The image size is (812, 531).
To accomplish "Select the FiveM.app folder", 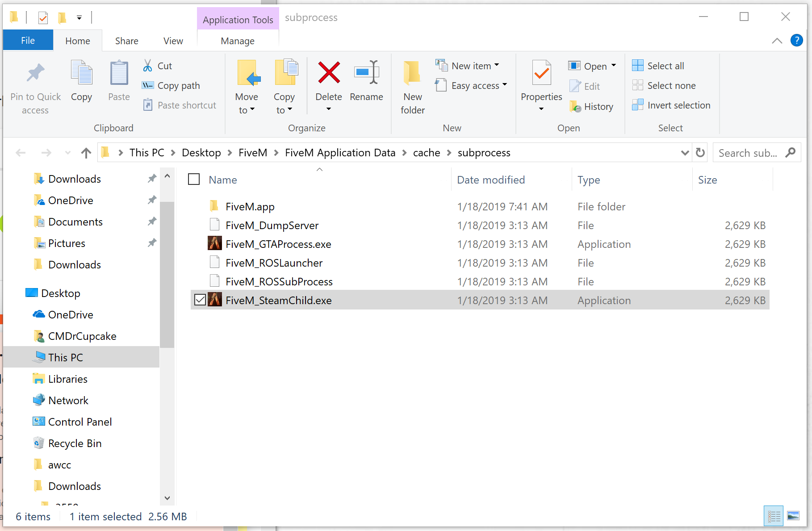I will tap(250, 206).
